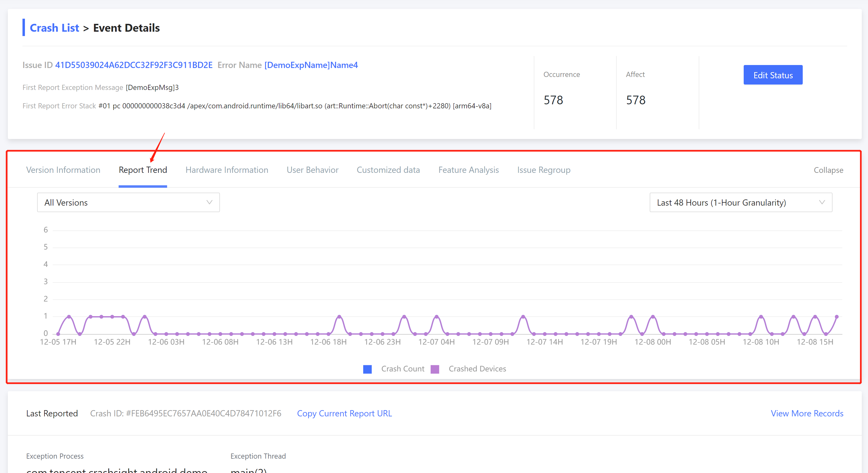Viewport: 868px width, 473px height.
Task: Copy Current Report URL
Action: tap(344, 413)
